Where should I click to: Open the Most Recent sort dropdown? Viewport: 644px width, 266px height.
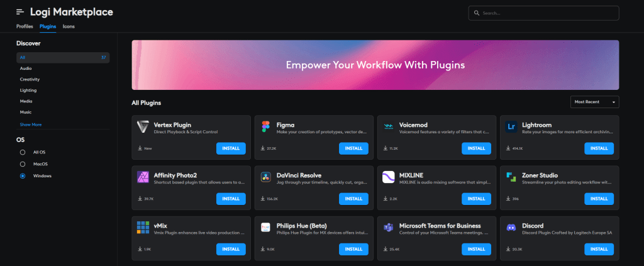tap(594, 102)
